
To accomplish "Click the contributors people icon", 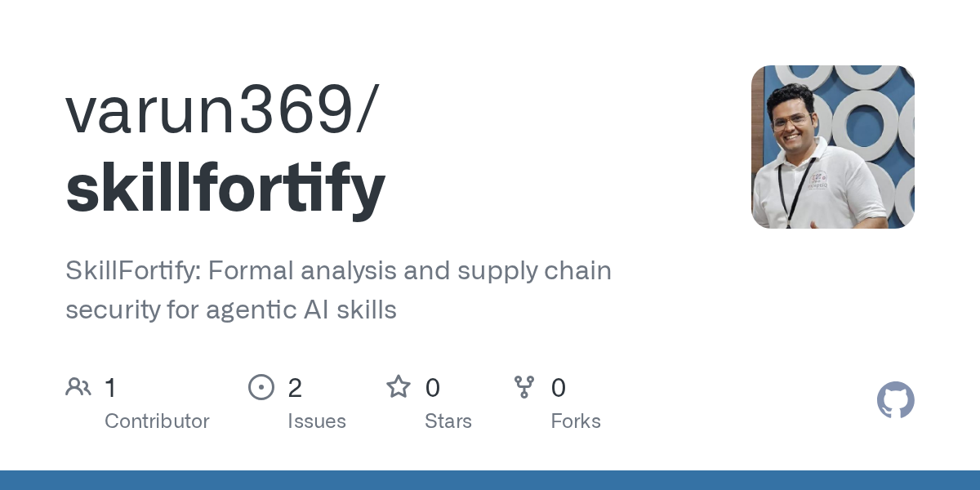I will coord(78,387).
